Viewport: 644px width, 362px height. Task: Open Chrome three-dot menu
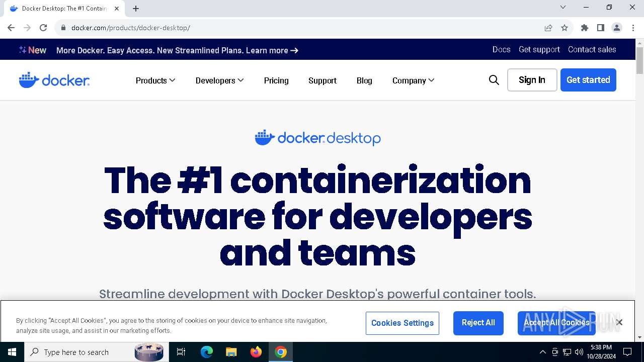(633, 28)
